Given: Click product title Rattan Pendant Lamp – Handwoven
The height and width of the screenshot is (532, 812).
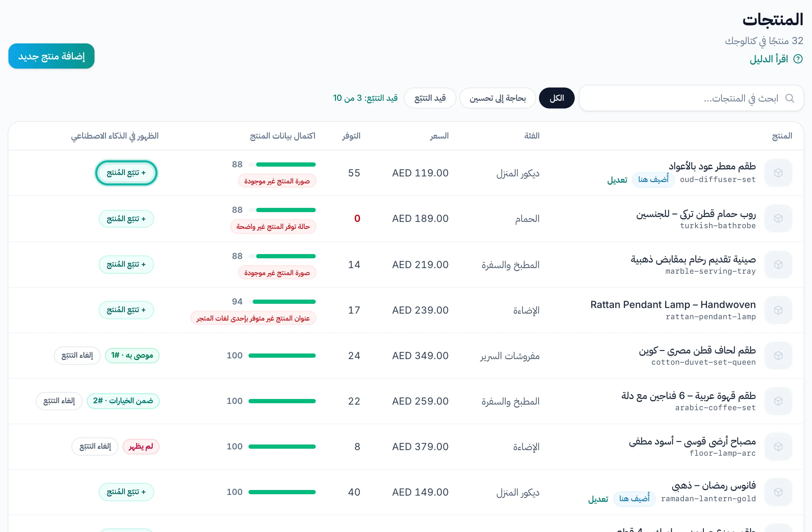Looking at the screenshot, I should [673, 305].
